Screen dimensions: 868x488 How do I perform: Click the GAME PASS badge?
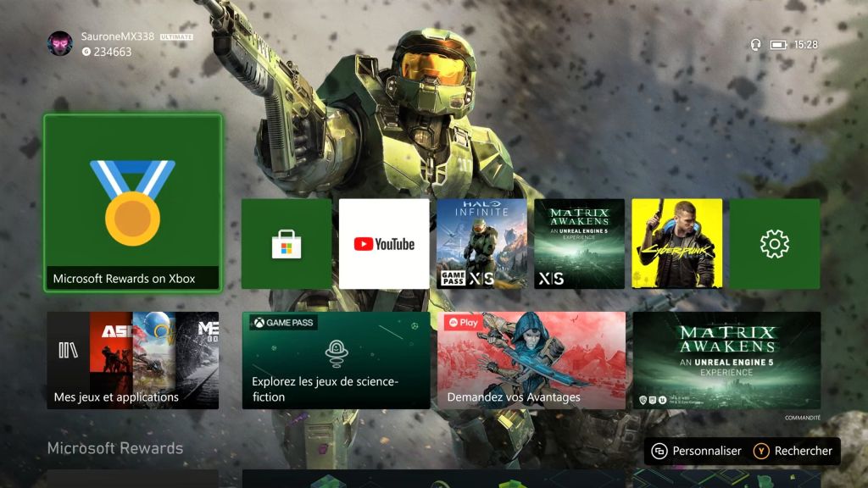tap(283, 323)
